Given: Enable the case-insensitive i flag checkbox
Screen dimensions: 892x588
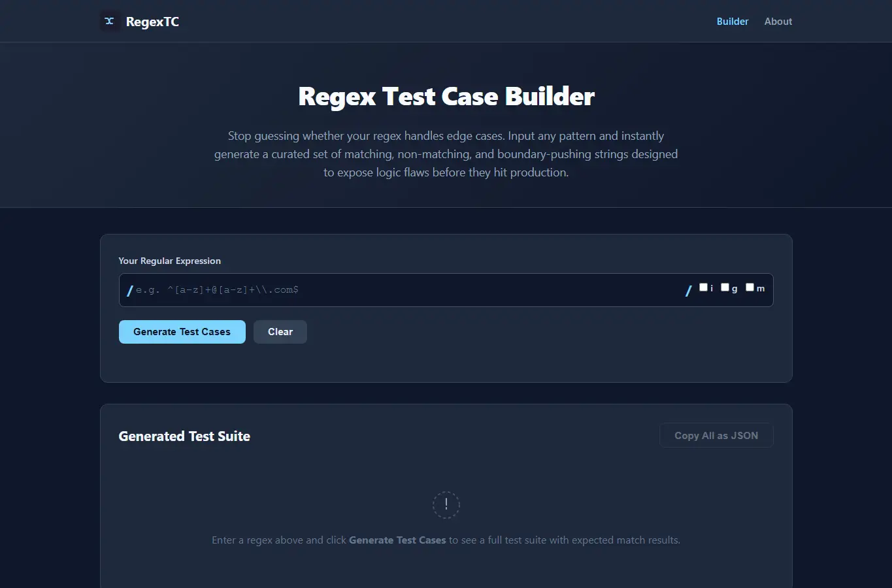Looking at the screenshot, I should coord(703,287).
